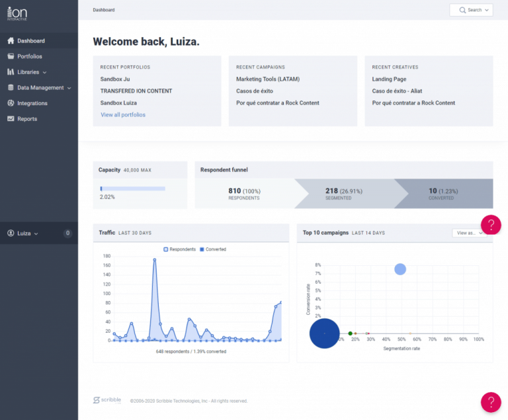Open the 'Landing Page' recent creative

pyautogui.click(x=389, y=79)
